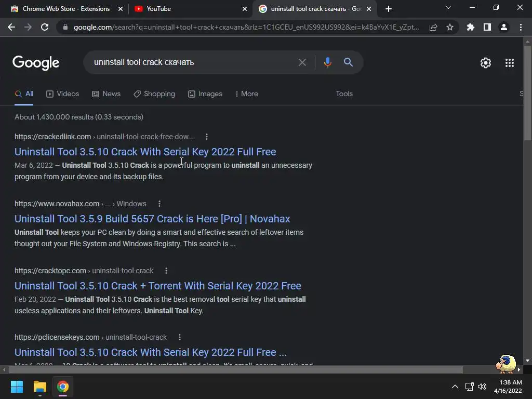Click the sheep desktop pet mascot
The height and width of the screenshot is (399, 532).
point(506,364)
